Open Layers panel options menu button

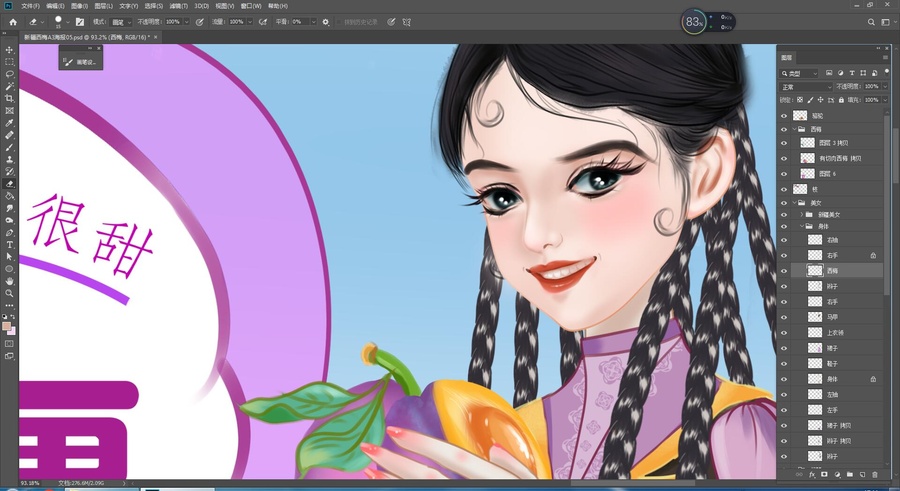pyautogui.click(x=886, y=57)
